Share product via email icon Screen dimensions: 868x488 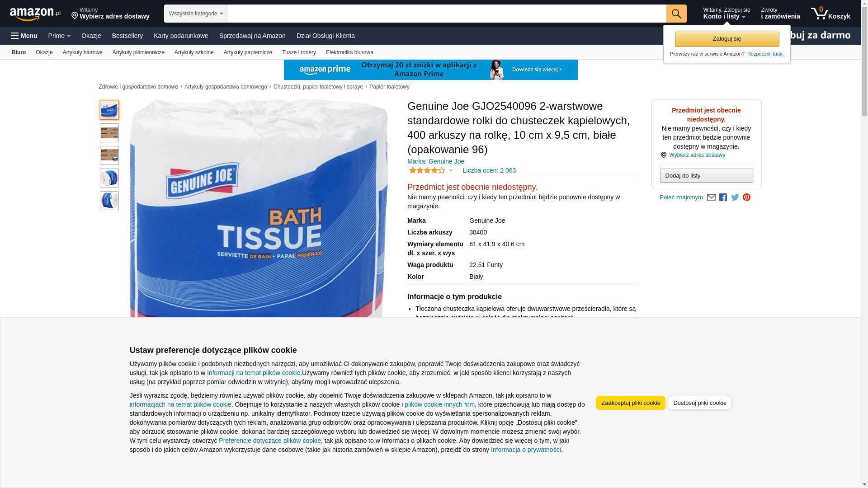coord(711,197)
